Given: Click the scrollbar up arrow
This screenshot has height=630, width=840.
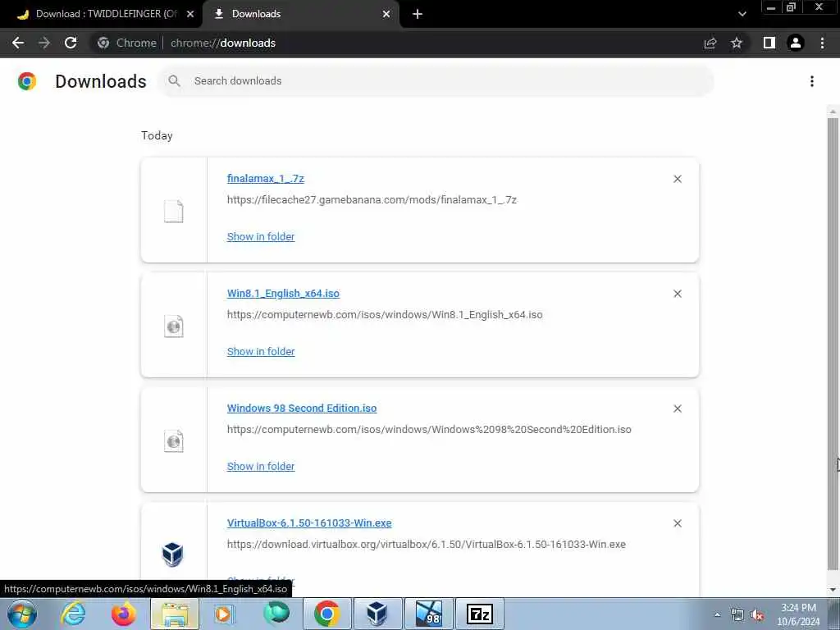Looking at the screenshot, I should coord(833,112).
